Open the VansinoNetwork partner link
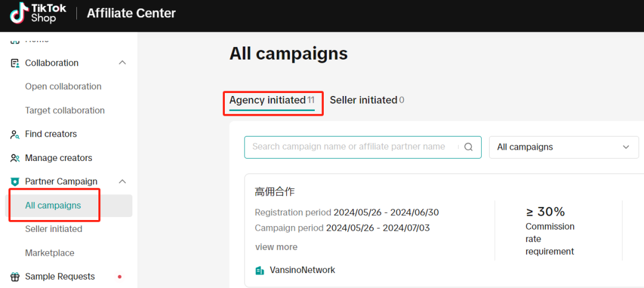Screen dimensions: 644x288 pyautogui.click(x=302, y=270)
